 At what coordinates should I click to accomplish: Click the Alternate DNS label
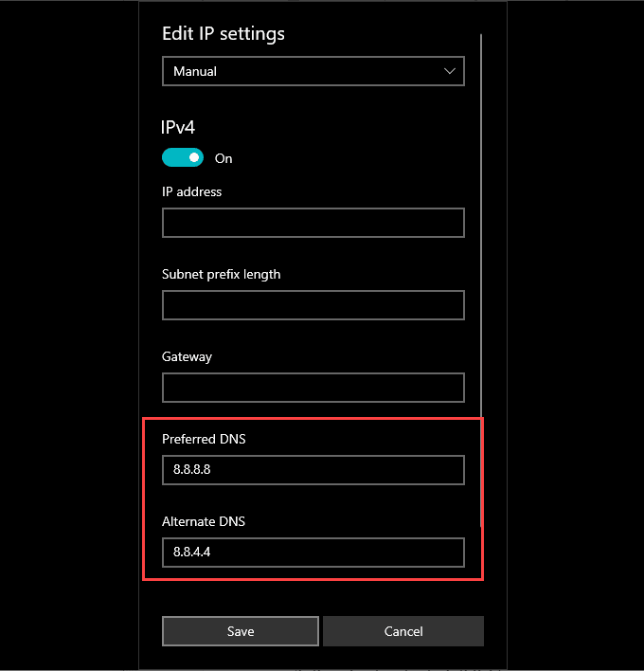pyautogui.click(x=204, y=521)
